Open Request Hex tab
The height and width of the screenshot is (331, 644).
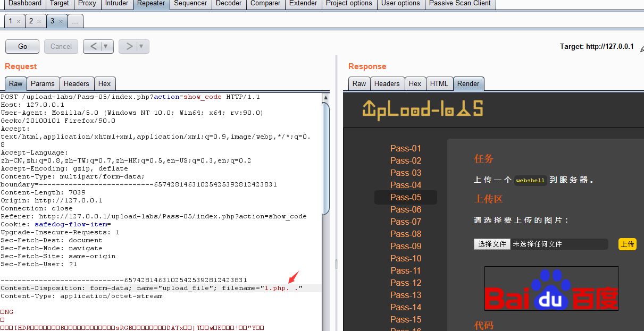(x=105, y=83)
